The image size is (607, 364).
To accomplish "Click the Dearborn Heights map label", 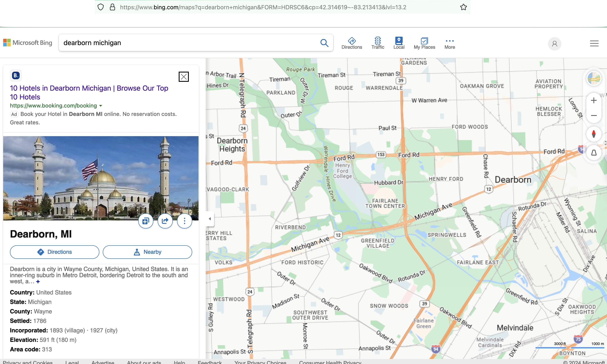I will coord(232,145).
